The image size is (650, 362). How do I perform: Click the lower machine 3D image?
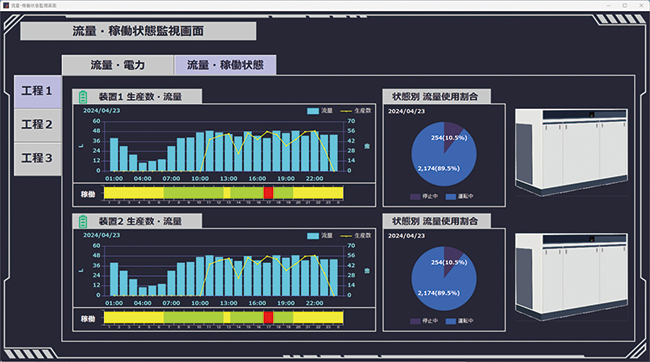571,277
